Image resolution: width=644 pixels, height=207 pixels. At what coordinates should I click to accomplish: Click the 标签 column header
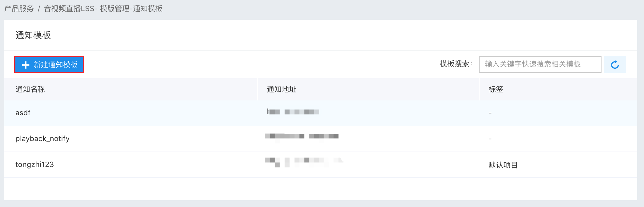tap(496, 89)
